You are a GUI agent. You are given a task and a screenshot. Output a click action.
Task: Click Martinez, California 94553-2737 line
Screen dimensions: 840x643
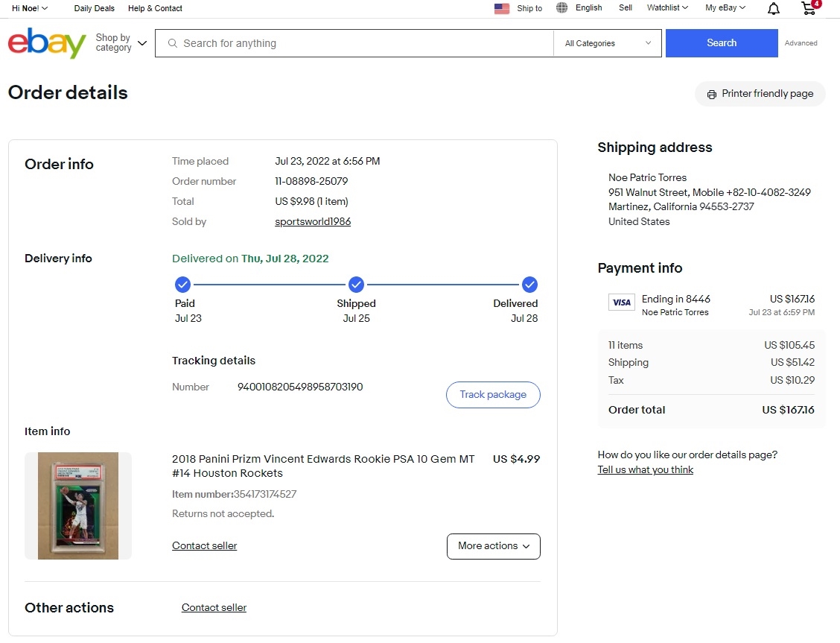point(681,207)
